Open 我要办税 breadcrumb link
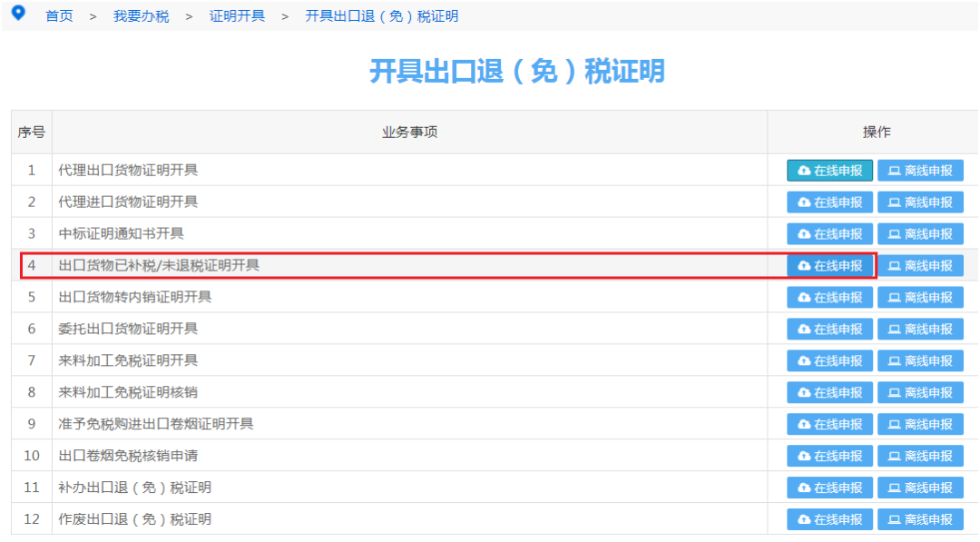Viewport: 980px width, 542px height. click(x=142, y=16)
